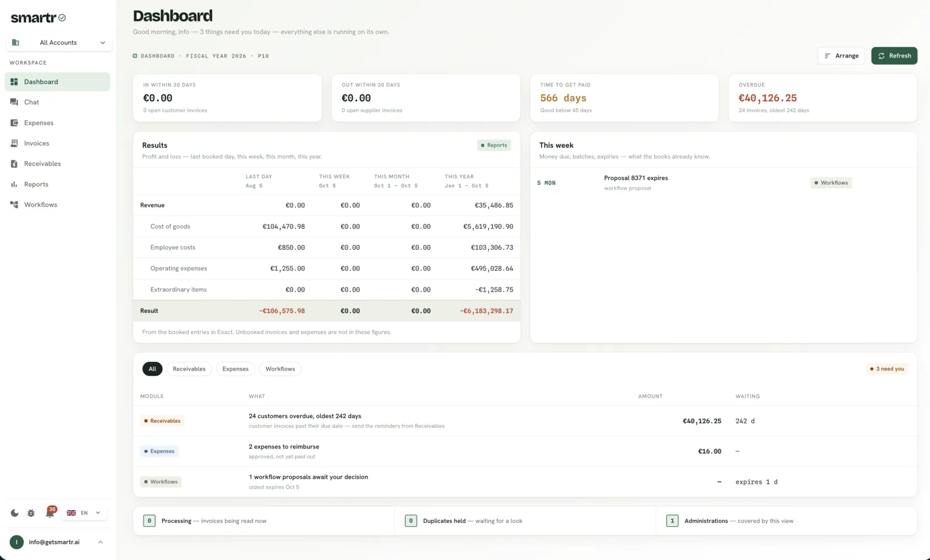Screen dimensions: 930x560
Task: Click 'Proposal 8371 expires' entry
Action: [636, 178]
